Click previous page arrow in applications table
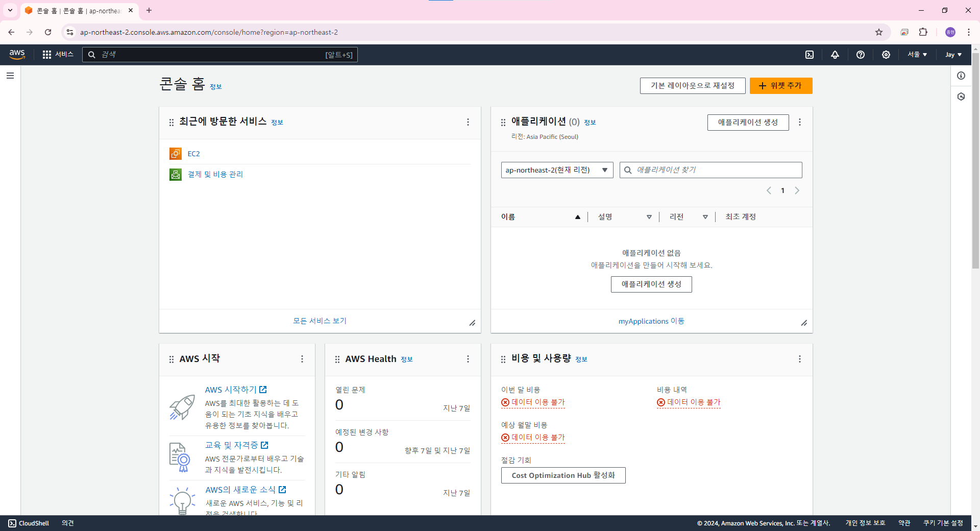The width and height of the screenshot is (980, 531). [x=769, y=190]
